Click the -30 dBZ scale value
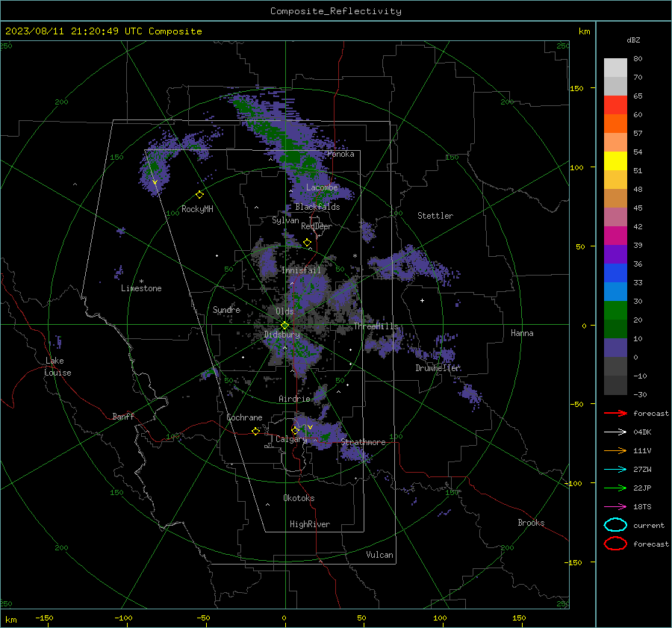 pos(640,395)
